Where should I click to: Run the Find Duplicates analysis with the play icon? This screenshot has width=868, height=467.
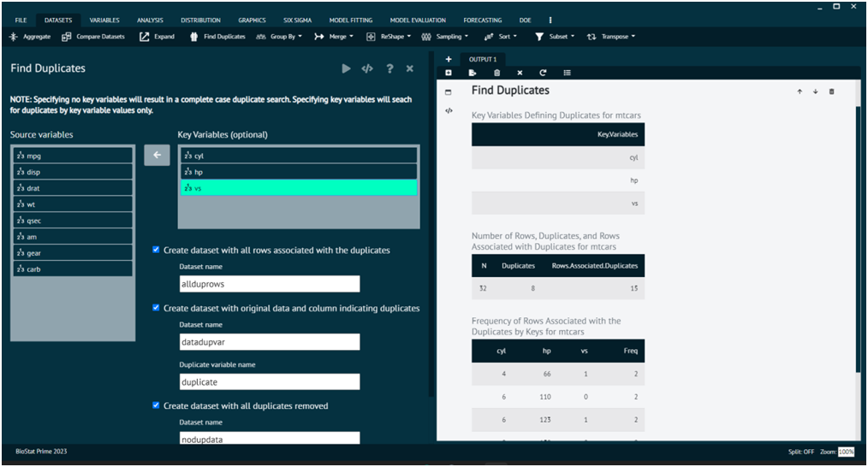click(x=346, y=68)
